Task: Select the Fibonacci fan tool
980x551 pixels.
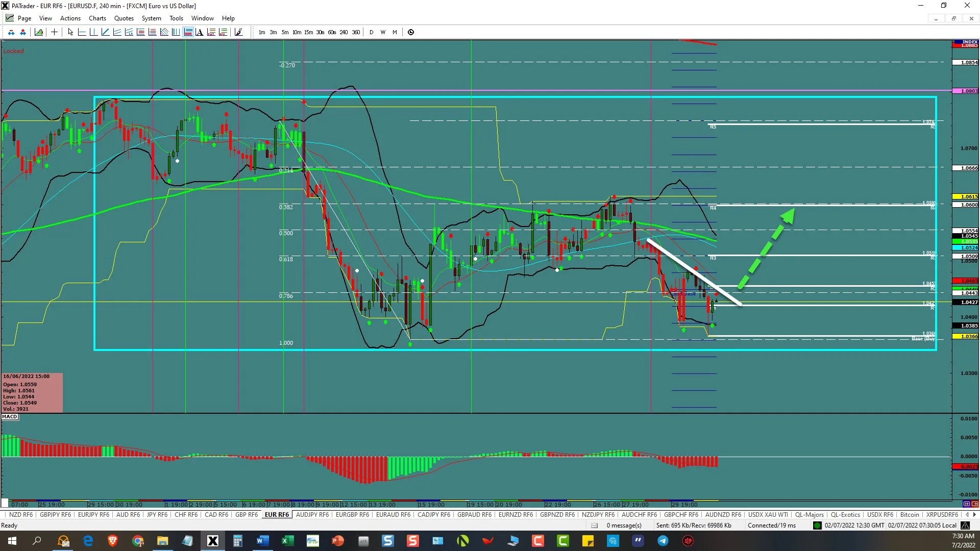Action: tap(164, 32)
